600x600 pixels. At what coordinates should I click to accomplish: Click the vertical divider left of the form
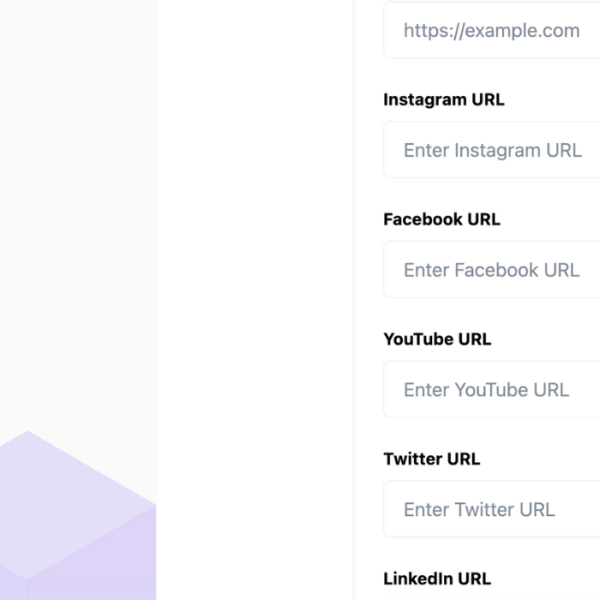tap(354, 300)
